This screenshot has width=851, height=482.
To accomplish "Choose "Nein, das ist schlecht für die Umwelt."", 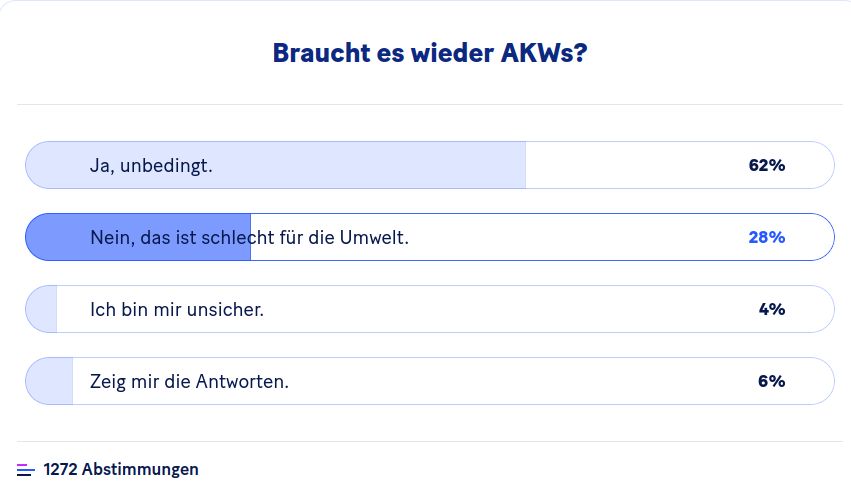I will (249, 237).
